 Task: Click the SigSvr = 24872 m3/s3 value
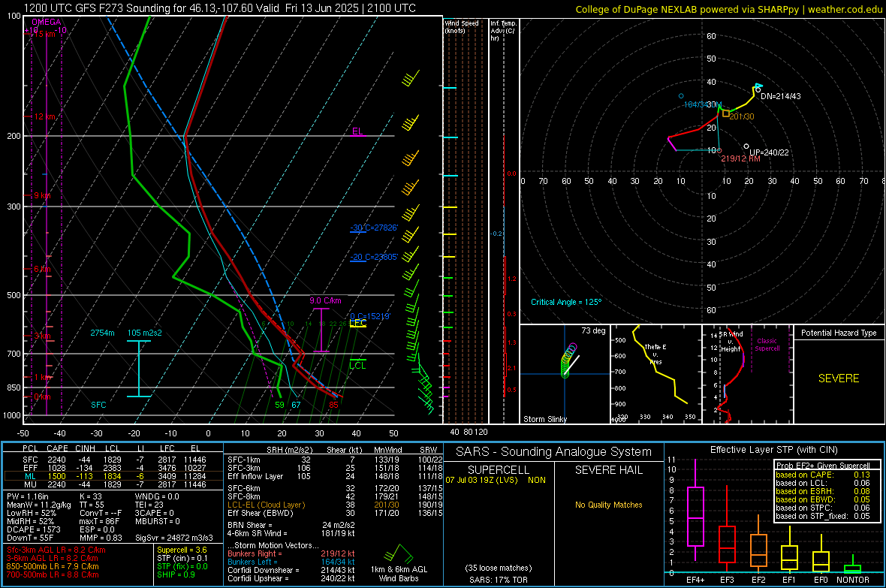[x=174, y=538]
